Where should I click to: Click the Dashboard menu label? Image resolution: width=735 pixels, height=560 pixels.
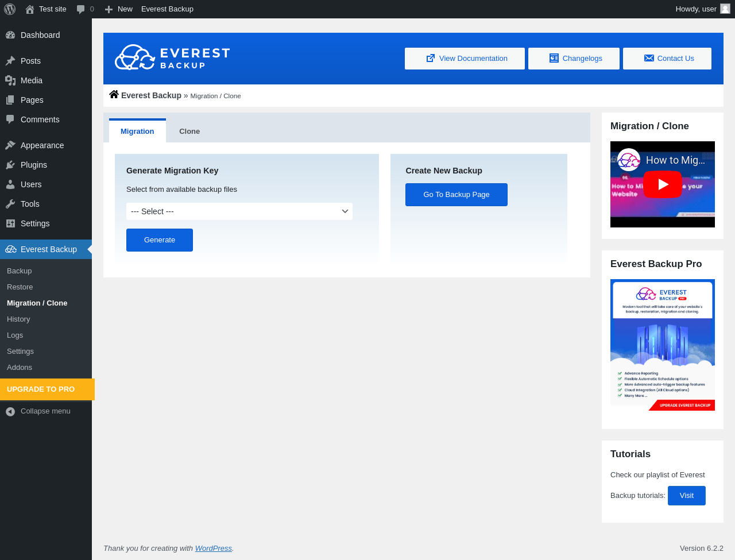[40, 35]
